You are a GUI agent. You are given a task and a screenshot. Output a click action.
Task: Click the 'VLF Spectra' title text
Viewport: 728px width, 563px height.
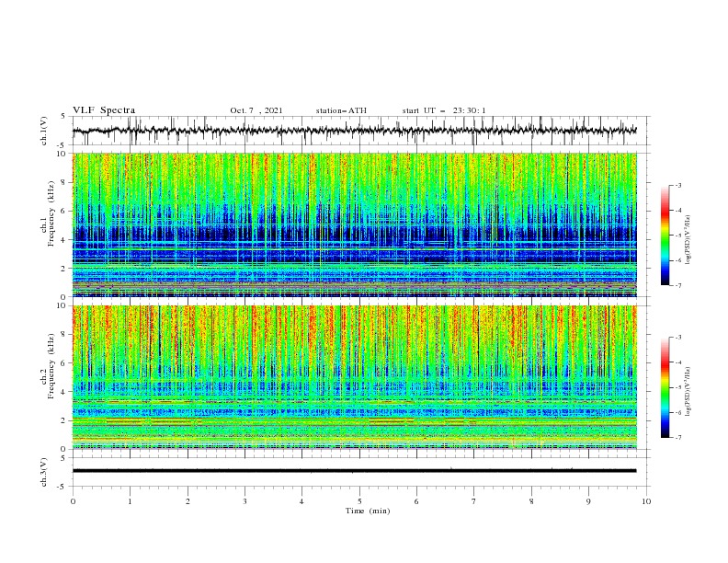(104, 110)
